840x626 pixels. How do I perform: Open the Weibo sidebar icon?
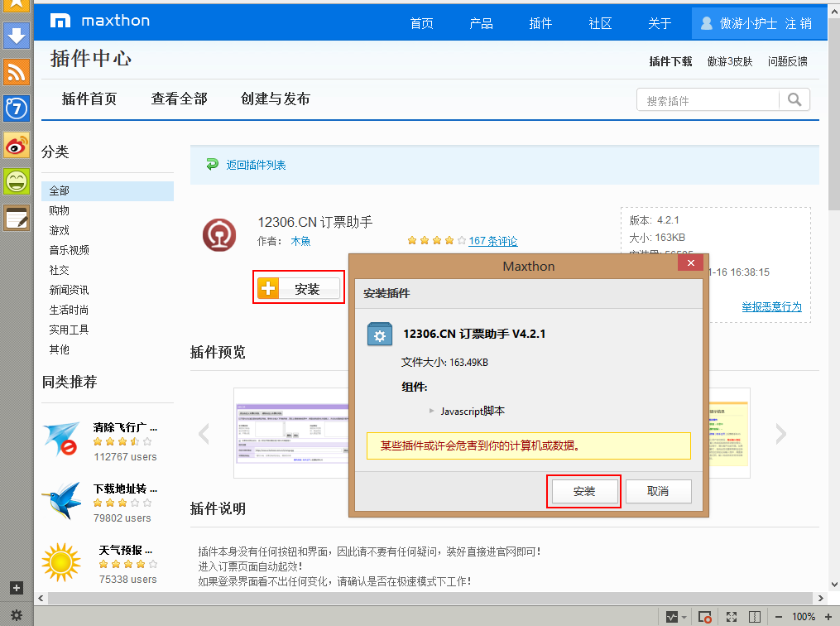click(16, 145)
